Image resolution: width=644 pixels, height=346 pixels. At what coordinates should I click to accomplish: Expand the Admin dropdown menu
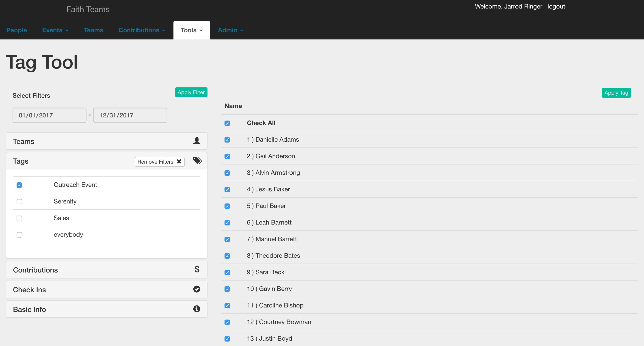click(230, 30)
